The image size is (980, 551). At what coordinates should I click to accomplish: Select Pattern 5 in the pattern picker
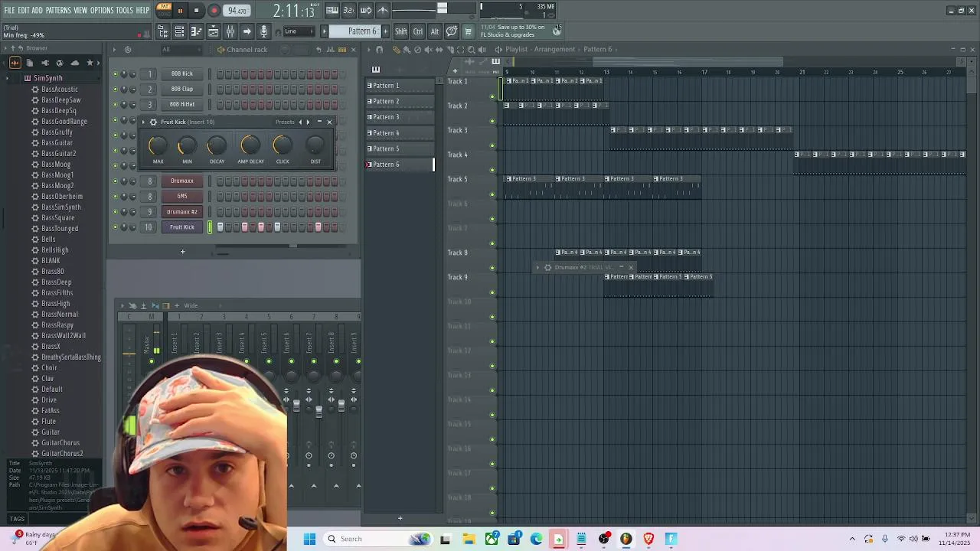tap(399, 148)
